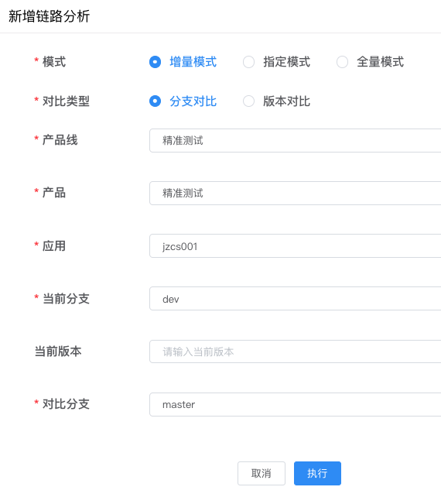Click the 对比类型 field label
This screenshot has width=441, height=504.
pos(66,101)
